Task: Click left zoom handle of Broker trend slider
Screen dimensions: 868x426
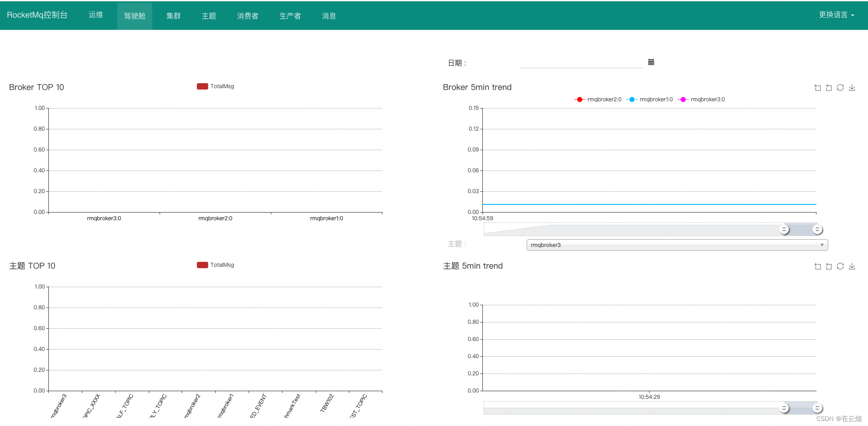Action: (784, 230)
